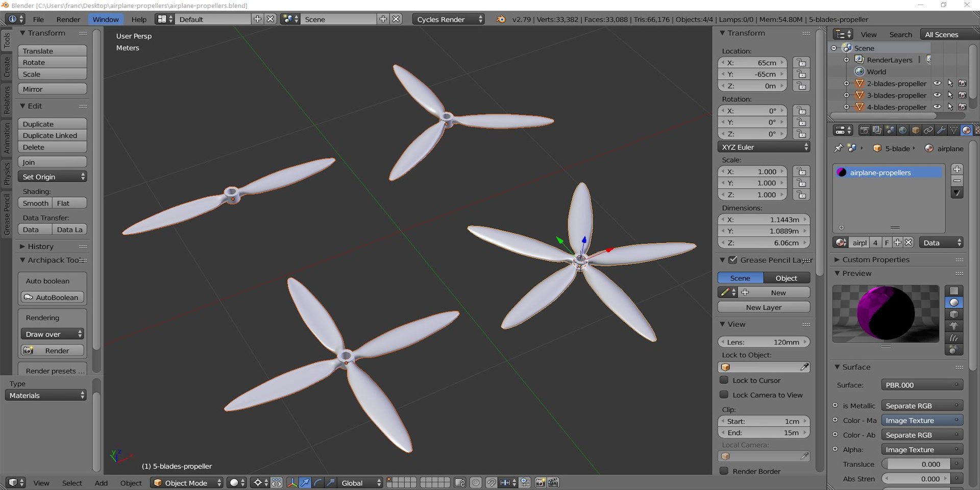Lock the Location X value
This screenshot has height=490, width=980.
(801, 63)
